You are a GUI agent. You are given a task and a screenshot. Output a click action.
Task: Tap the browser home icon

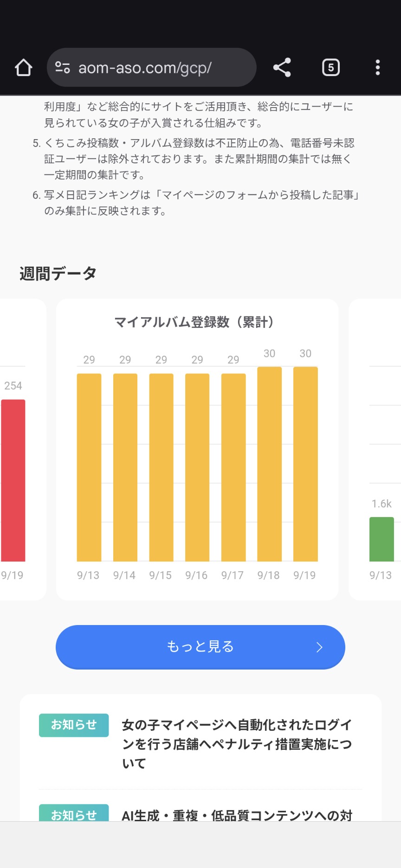[x=24, y=68]
